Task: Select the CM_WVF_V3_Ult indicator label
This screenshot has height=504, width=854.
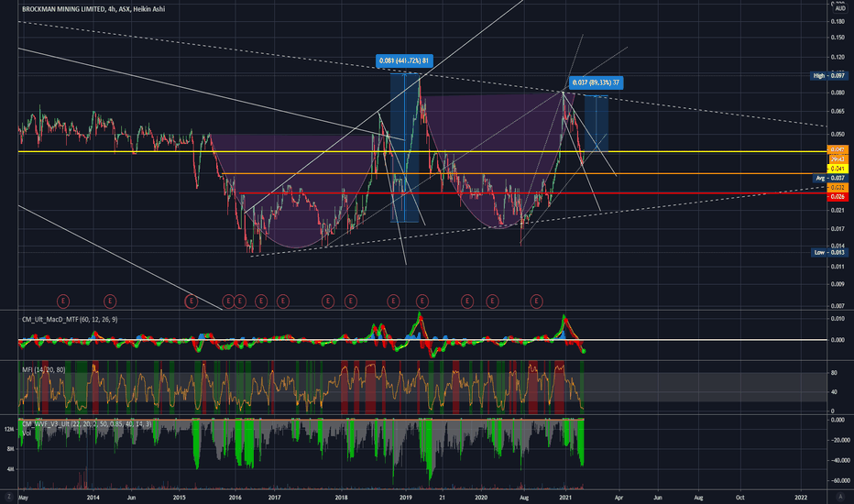Action: click(87, 423)
